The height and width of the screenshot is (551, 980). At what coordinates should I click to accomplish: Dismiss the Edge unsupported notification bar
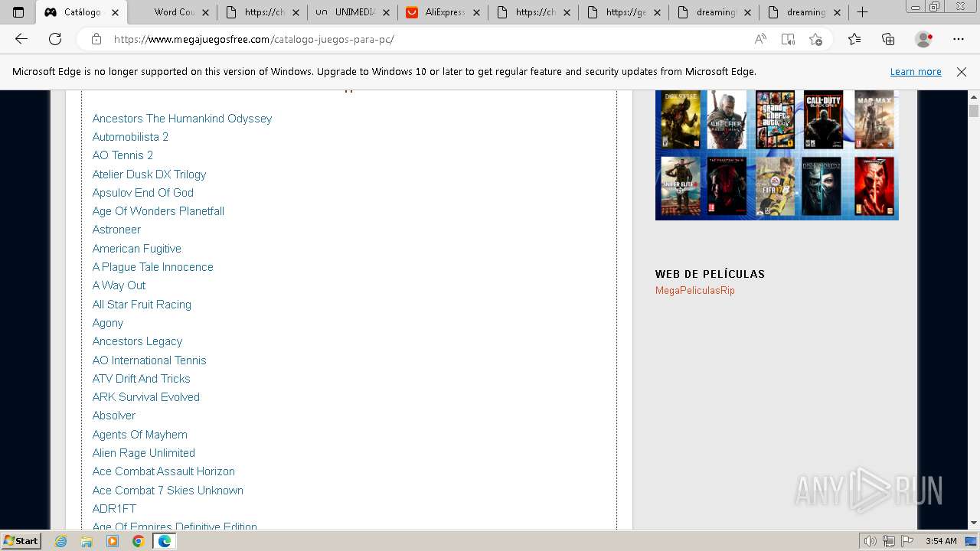pos(962,72)
